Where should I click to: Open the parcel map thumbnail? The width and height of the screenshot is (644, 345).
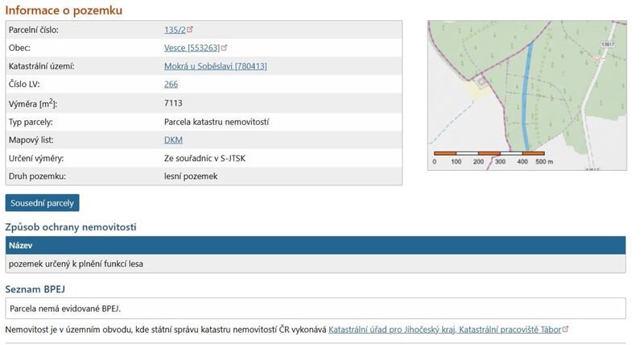click(526, 95)
